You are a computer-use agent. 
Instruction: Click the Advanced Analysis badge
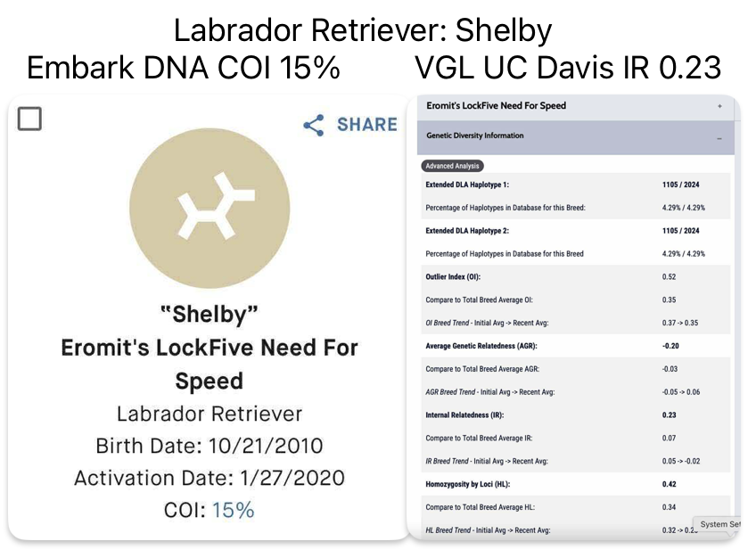point(452,166)
